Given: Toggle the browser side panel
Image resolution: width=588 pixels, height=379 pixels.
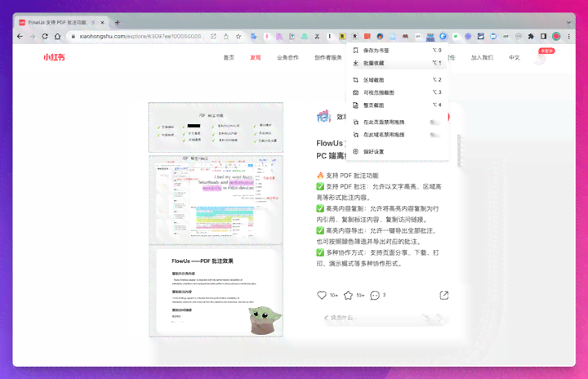Looking at the screenshot, I should click(x=543, y=37).
